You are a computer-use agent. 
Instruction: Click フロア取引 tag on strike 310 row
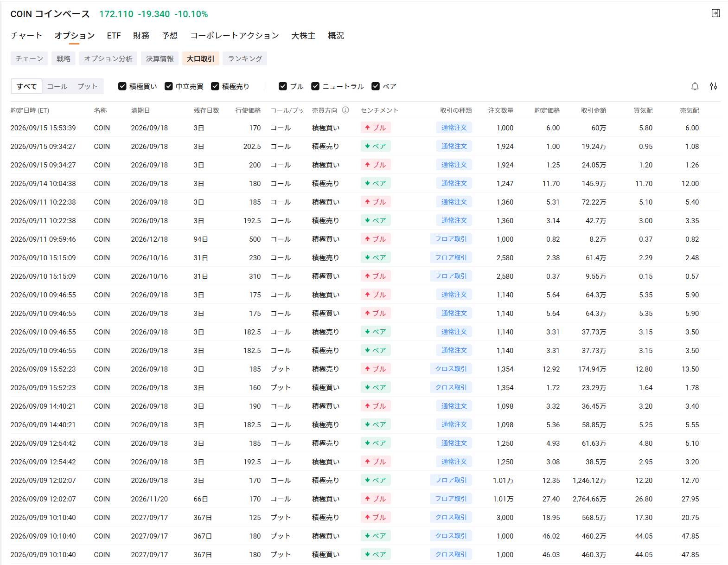[451, 276]
